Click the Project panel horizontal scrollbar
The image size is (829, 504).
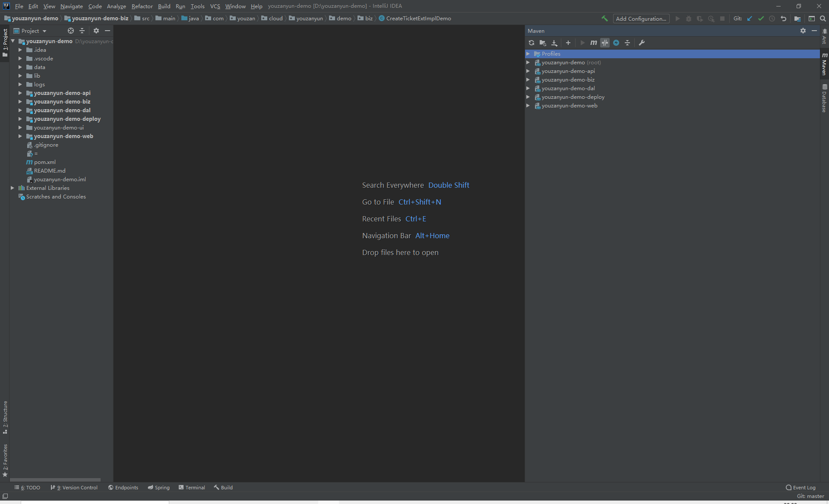(55, 480)
